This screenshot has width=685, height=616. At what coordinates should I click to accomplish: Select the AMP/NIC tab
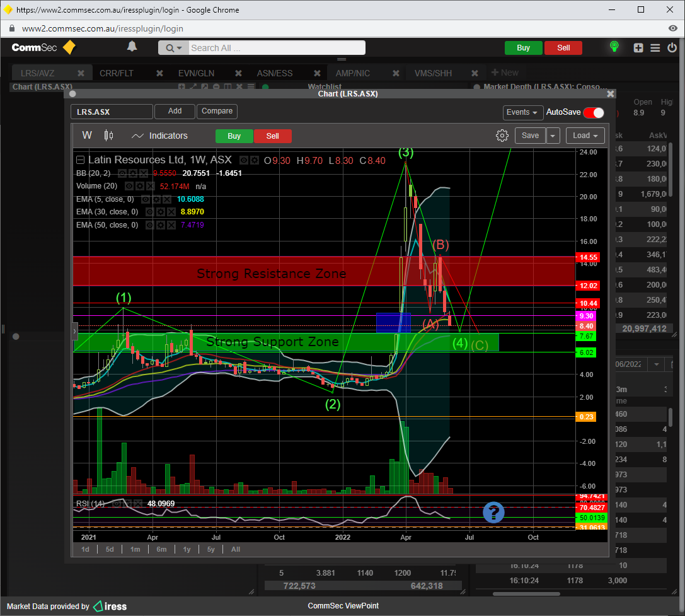[x=353, y=73]
